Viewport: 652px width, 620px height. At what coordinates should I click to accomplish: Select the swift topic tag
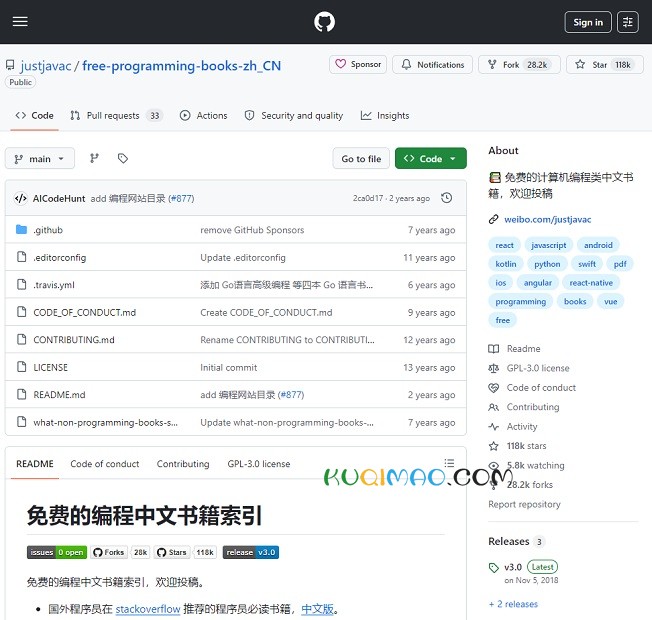(x=587, y=264)
